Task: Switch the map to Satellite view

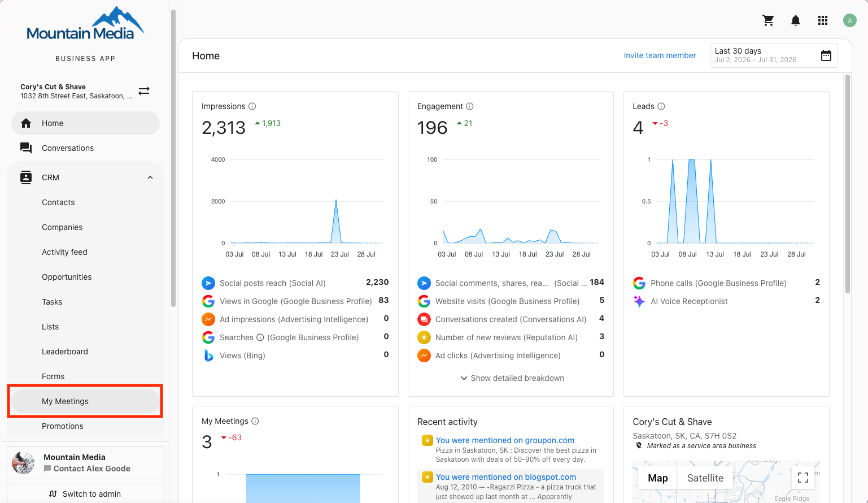Action: tap(705, 478)
